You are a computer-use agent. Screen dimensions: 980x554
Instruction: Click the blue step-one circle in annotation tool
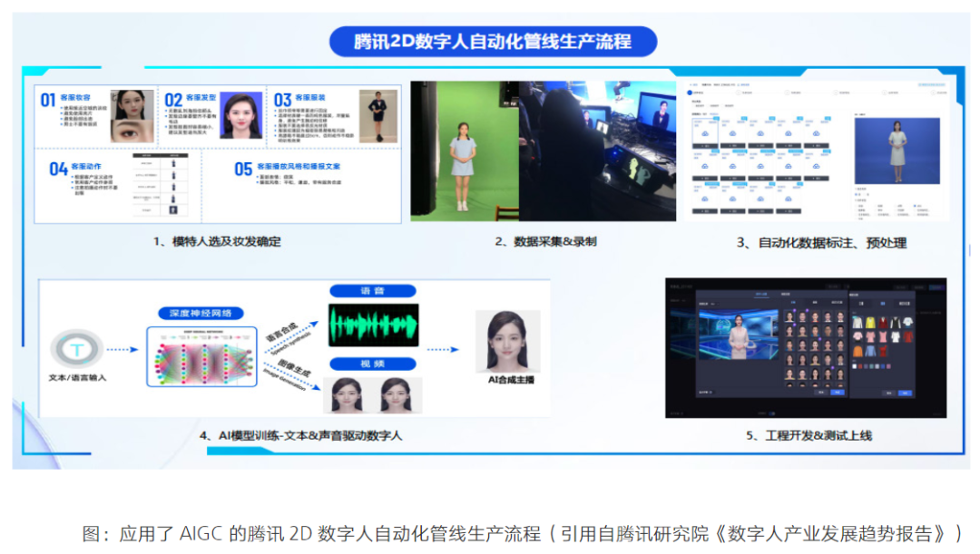tap(690, 92)
